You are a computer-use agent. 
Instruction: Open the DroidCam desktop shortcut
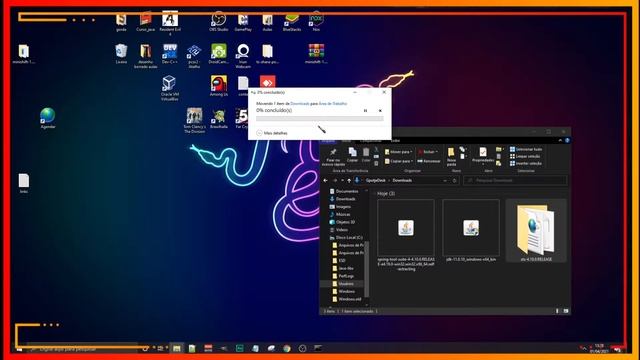coord(218,53)
